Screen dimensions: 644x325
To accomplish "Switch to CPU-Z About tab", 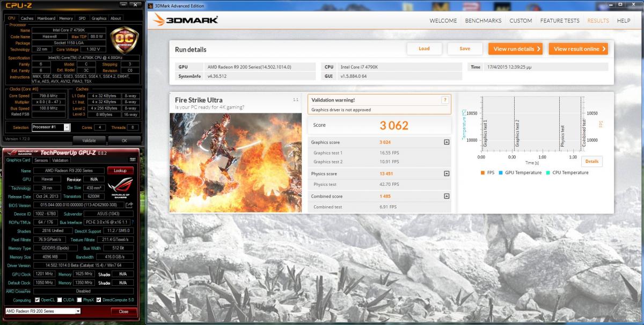I will (x=116, y=18).
